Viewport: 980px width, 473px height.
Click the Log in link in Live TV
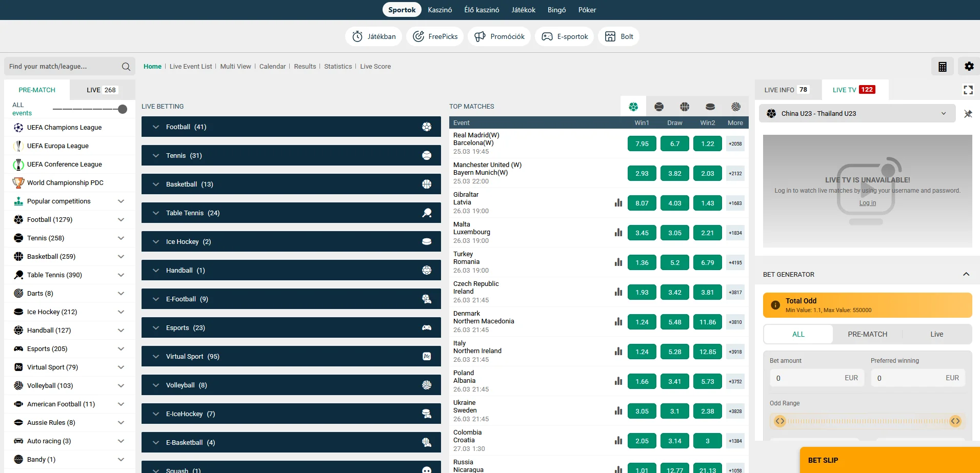pos(867,203)
